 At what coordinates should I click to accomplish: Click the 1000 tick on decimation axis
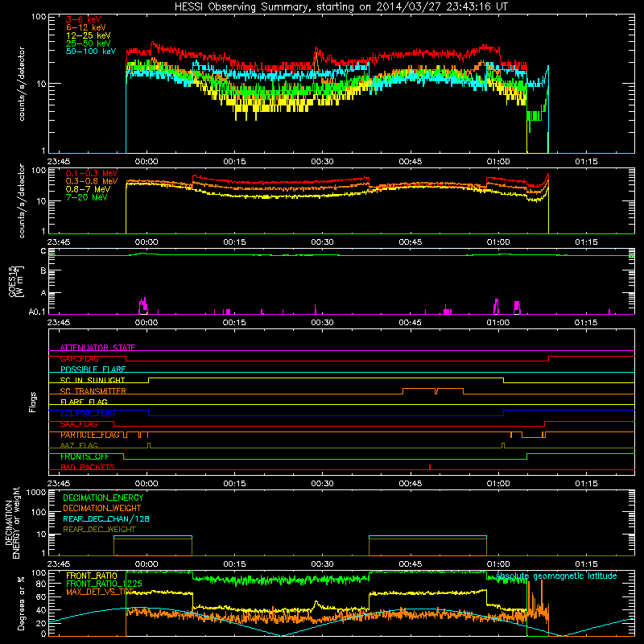coord(36,492)
